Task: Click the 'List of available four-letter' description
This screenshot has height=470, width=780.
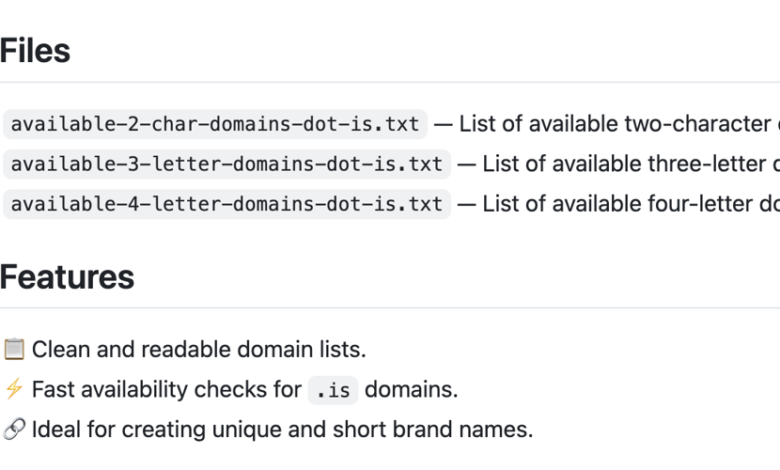Action: click(631, 204)
